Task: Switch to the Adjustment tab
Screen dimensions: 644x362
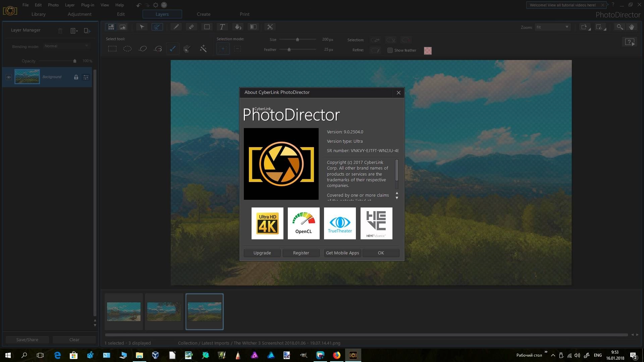Action: [79, 14]
